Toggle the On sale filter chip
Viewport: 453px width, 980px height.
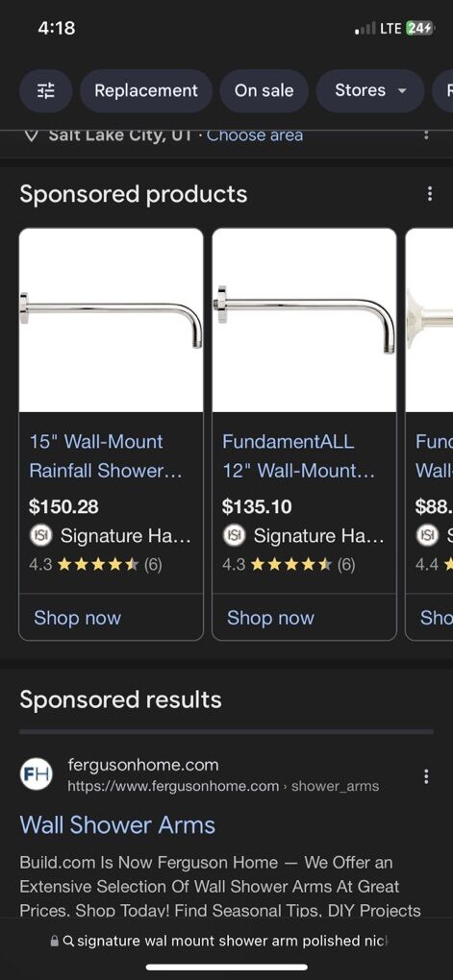tap(264, 91)
